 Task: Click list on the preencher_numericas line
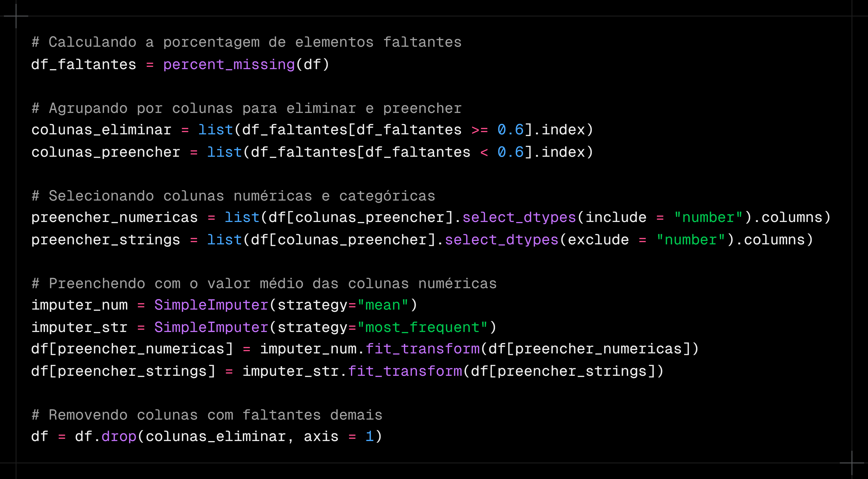click(242, 217)
